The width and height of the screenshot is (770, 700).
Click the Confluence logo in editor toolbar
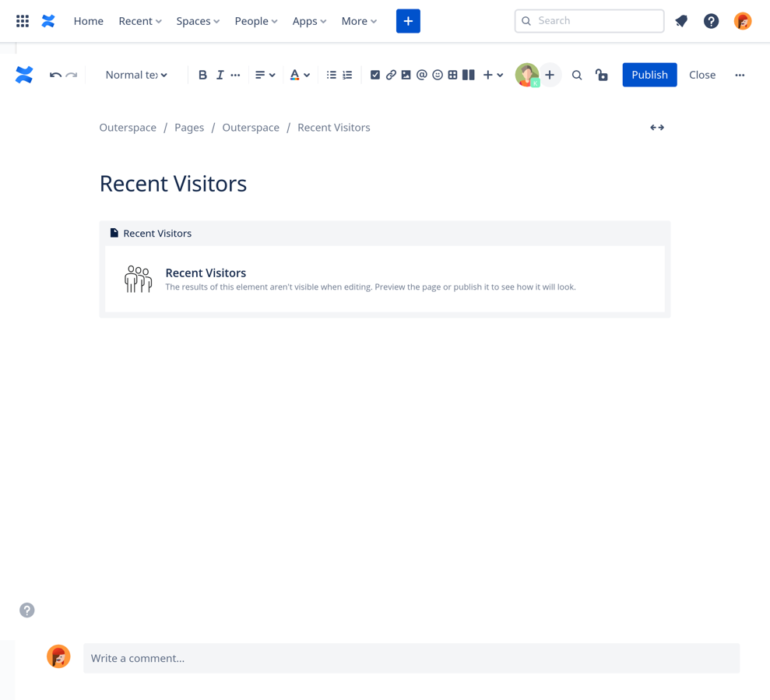coord(24,75)
